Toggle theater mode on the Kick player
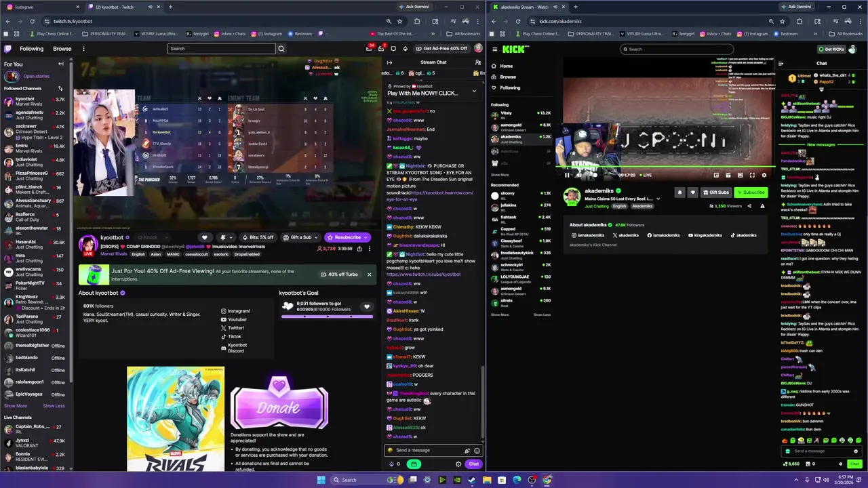 tap(740, 175)
